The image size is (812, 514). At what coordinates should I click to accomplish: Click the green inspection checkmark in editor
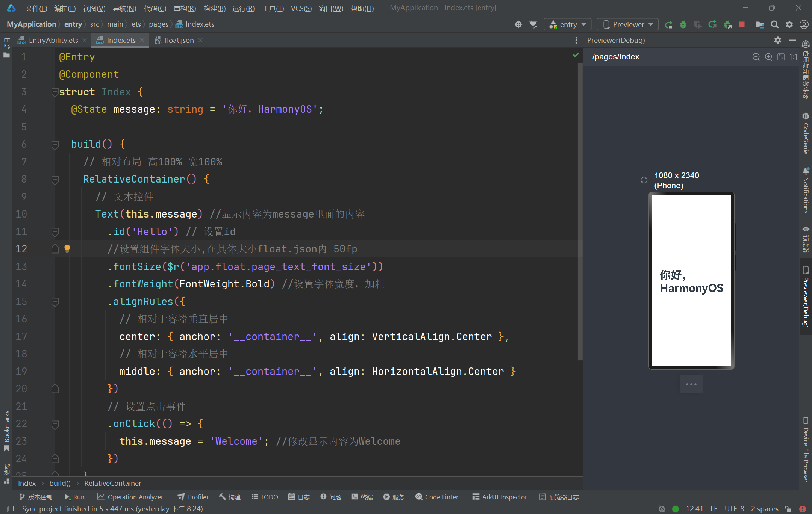tap(576, 55)
